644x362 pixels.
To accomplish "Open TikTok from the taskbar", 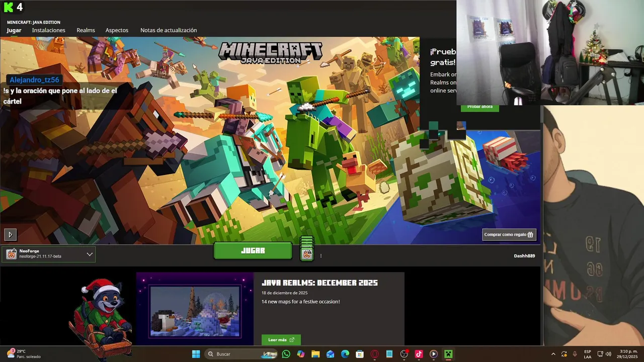I will pyautogui.click(x=419, y=354).
